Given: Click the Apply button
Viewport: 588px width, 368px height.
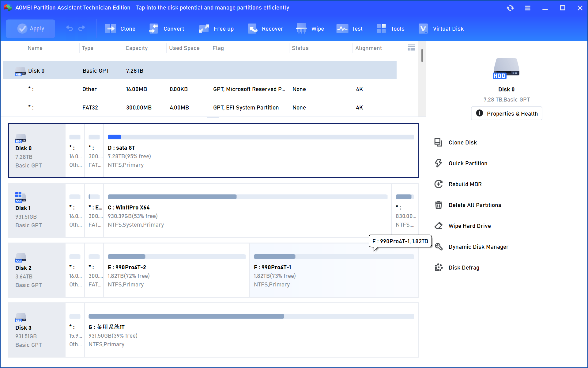Looking at the screenshot, I should point(30,29).
